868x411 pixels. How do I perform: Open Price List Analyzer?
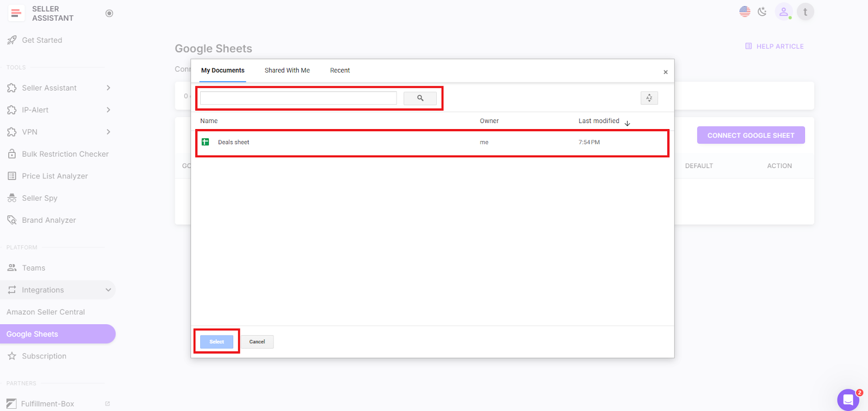(x=55, y=176)
